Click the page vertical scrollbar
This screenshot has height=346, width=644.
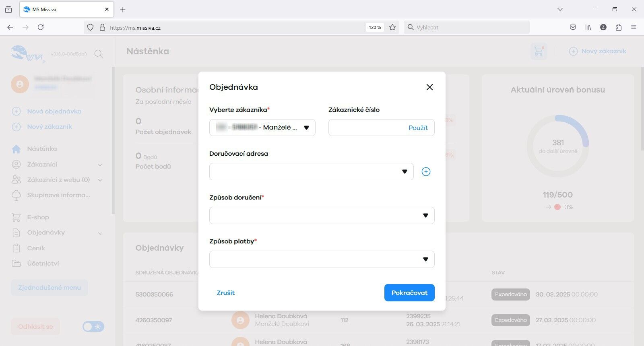point(642,109)
